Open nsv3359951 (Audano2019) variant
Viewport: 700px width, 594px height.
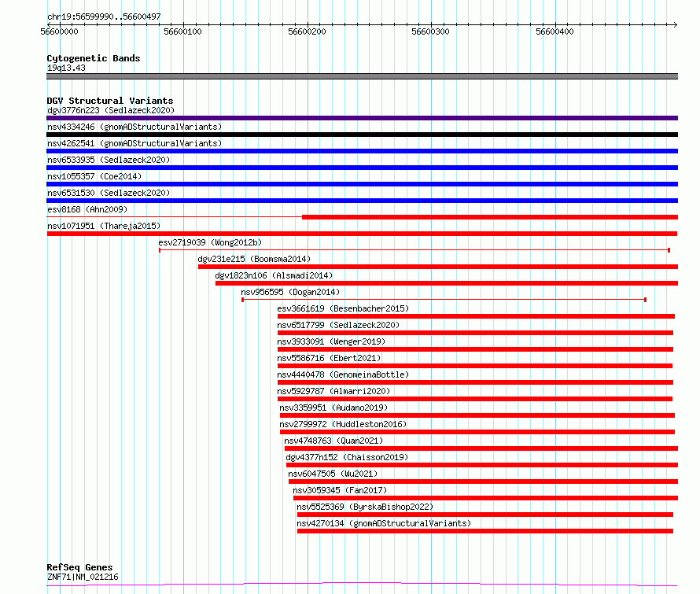333,408
